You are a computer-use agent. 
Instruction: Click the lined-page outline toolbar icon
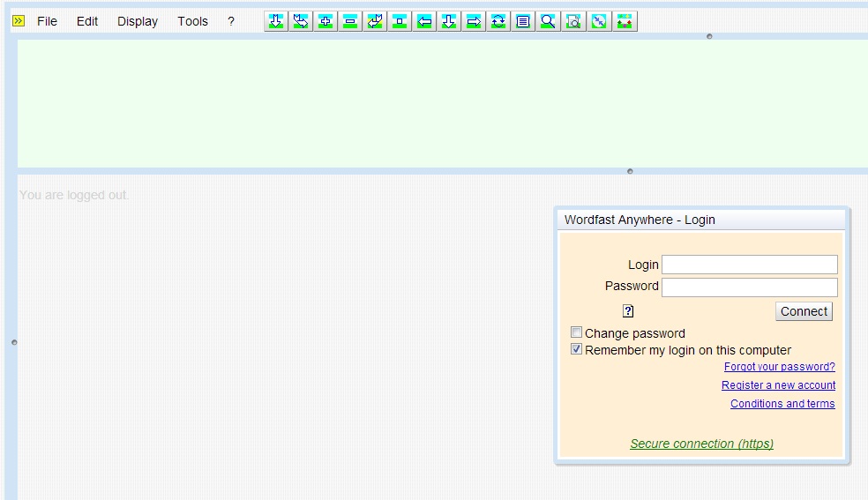pos(523,21)
